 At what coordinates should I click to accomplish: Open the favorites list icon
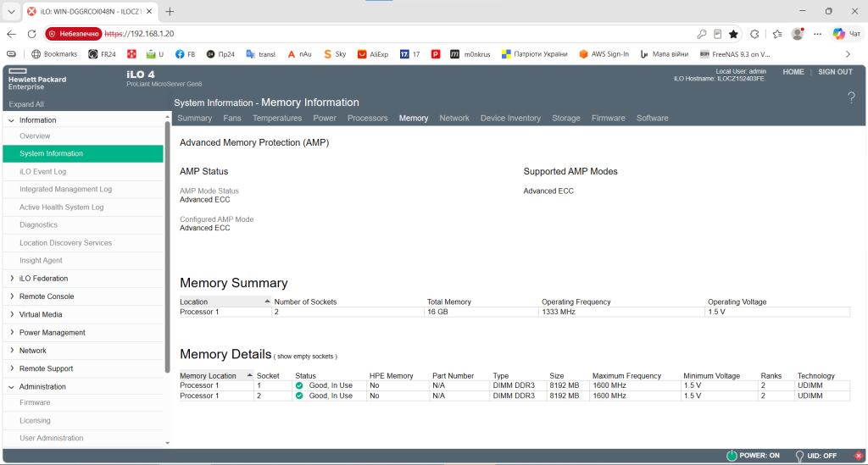pyautogui.click(x=777, y=34)
